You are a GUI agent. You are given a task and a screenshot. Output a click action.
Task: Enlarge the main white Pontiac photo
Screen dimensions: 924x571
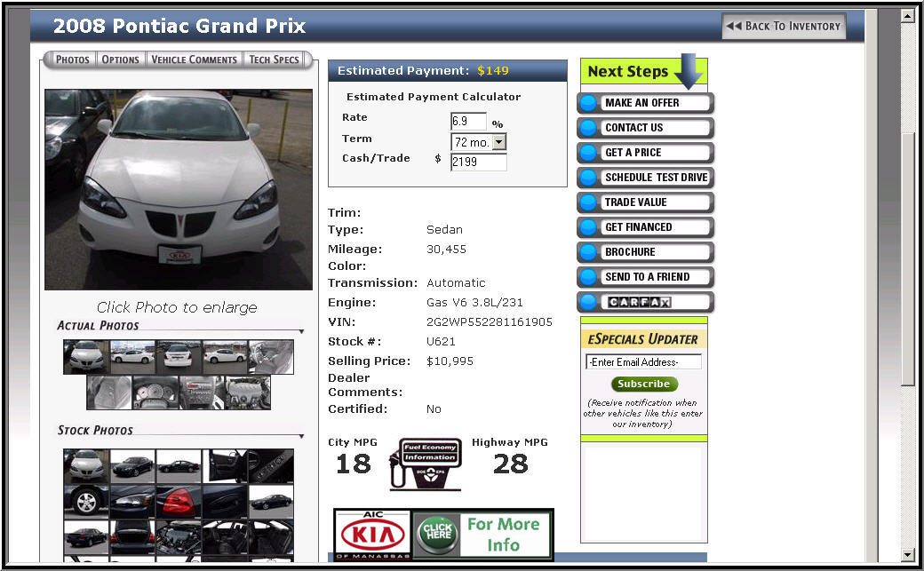point(179,190)
